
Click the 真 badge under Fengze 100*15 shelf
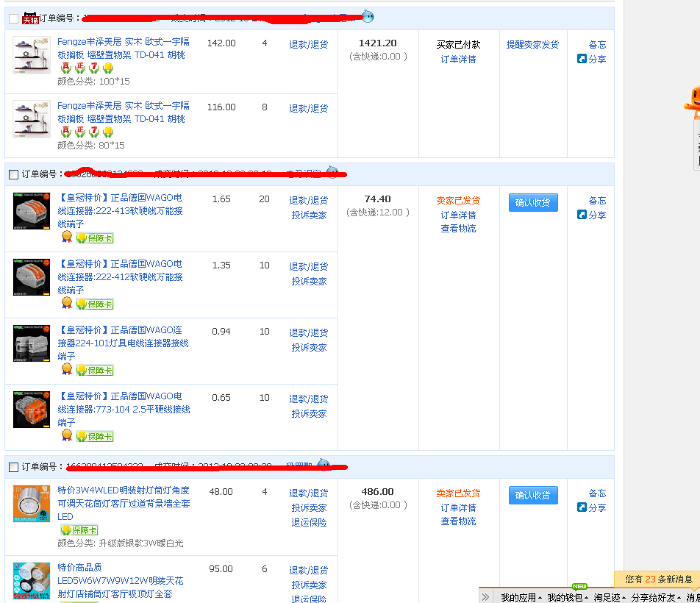(x=66, y=68)
